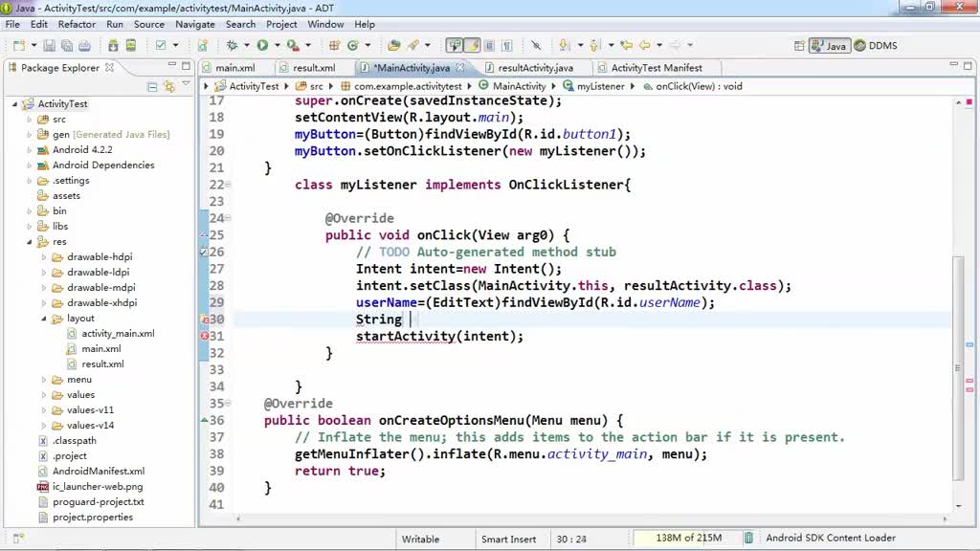Click the New Java Class icon
This screenshot has width=980, height=551.
click(352, 46)
